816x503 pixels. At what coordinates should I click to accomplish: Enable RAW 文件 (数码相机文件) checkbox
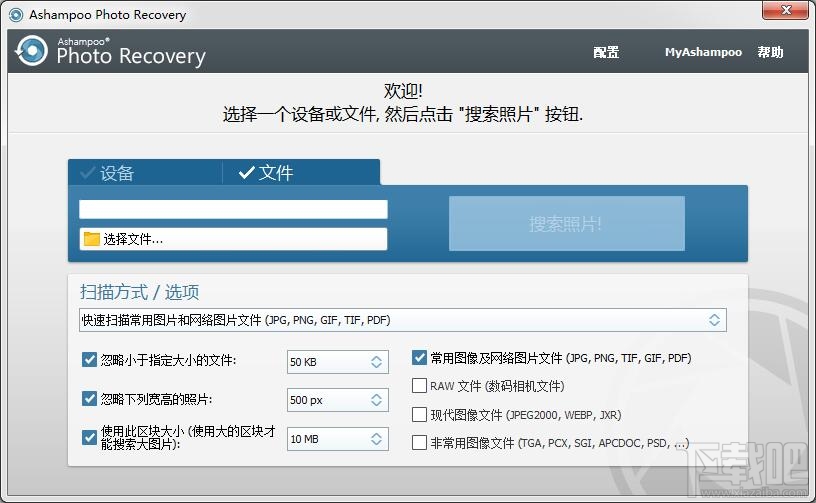[x=419, y=385]
